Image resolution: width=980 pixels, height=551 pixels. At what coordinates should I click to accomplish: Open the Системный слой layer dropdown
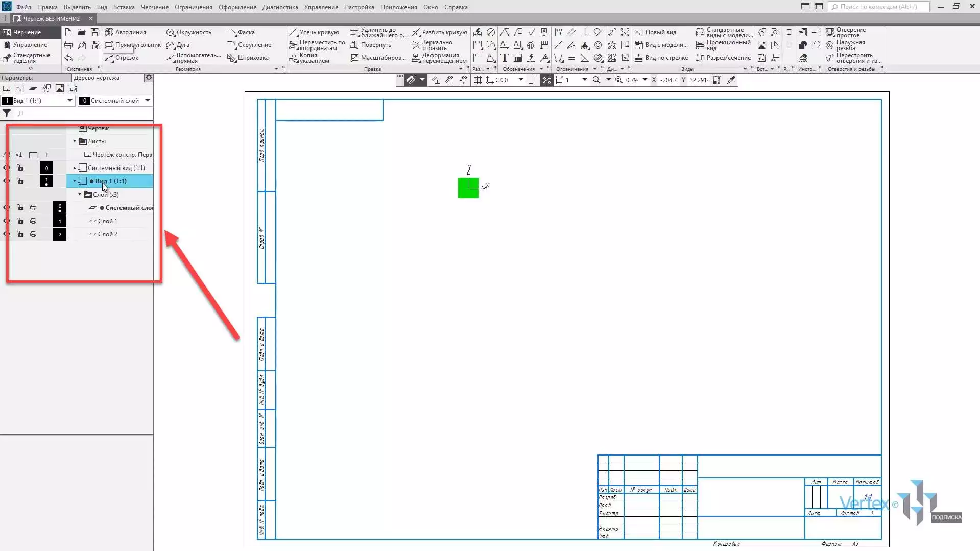click(148, 101)
